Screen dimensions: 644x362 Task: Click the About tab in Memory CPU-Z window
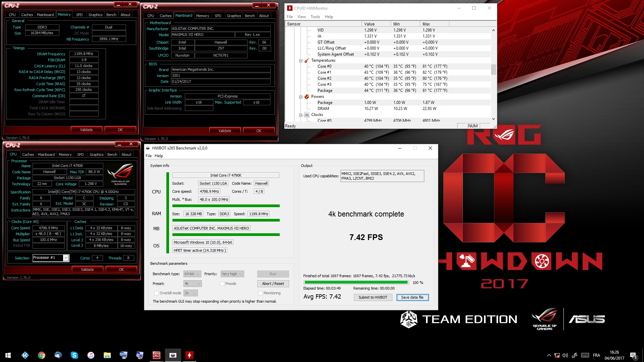pos(125,15)
